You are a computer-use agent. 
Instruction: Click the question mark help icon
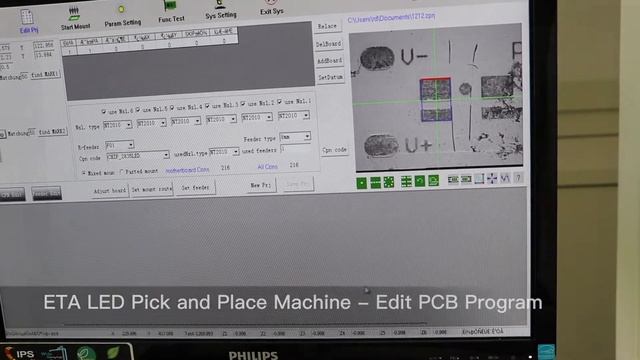click(x=518, y=178)
